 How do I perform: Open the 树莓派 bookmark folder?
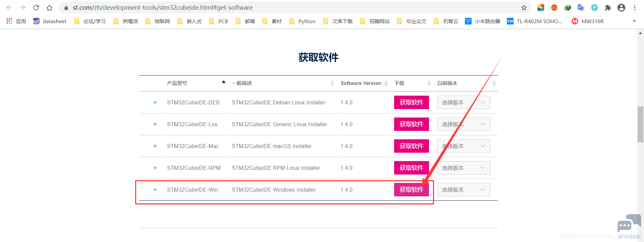[x=126, y=21]
